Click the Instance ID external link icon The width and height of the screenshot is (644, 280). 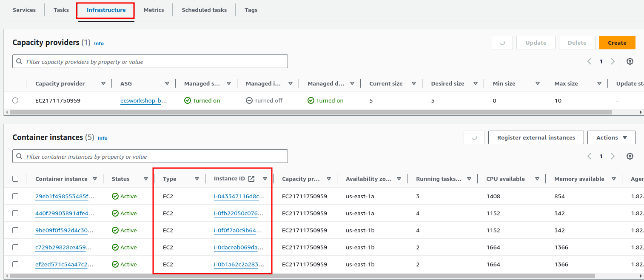click(251, 179)
